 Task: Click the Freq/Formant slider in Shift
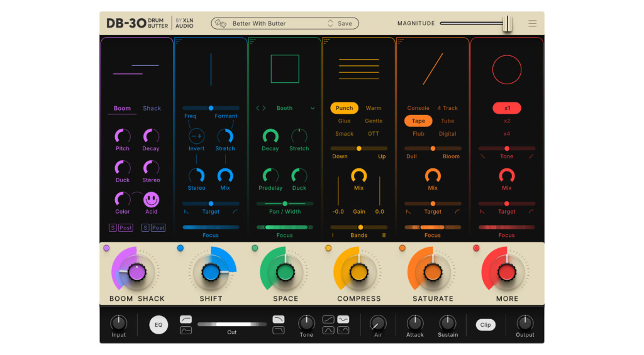211,108
